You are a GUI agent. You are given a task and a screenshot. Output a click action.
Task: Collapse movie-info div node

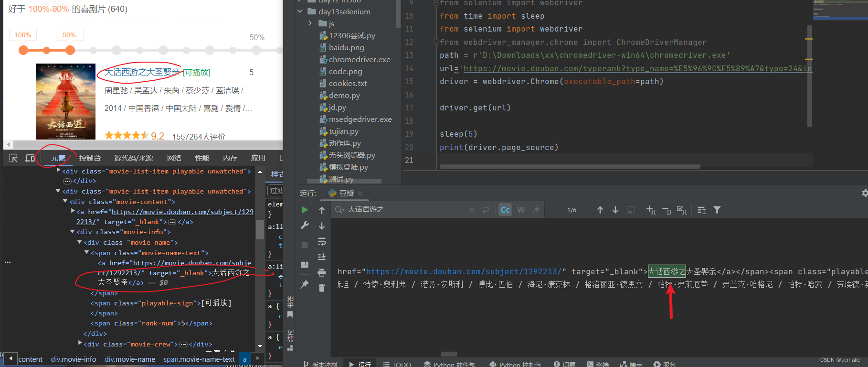(x=73, y=231)
